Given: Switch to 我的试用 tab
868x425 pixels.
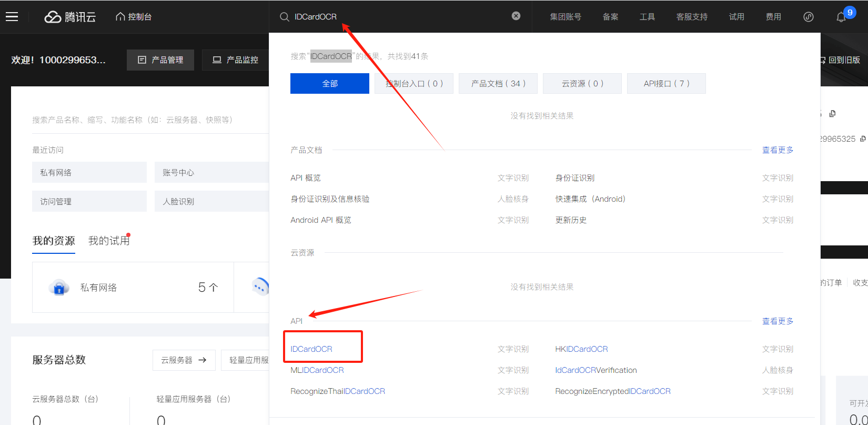Looking at the screenshot, I should click(x=109, y=241).
